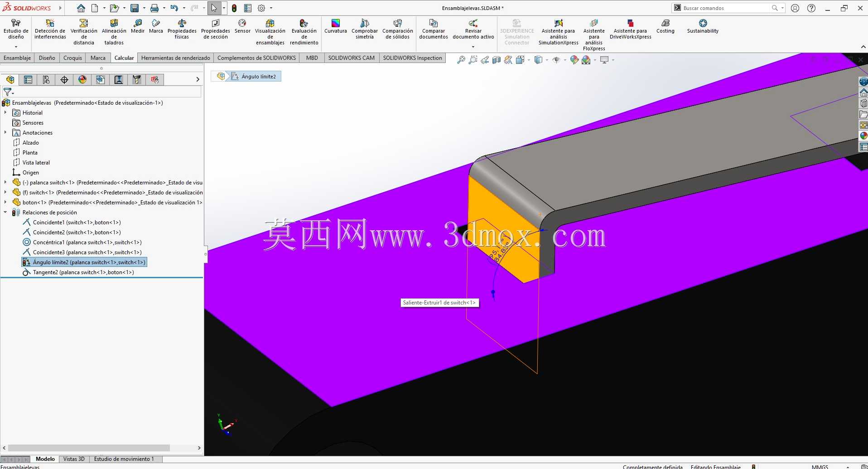Open Estudio de movimiento 1 tab
The image size is (868, 469).
coord(124,459)
